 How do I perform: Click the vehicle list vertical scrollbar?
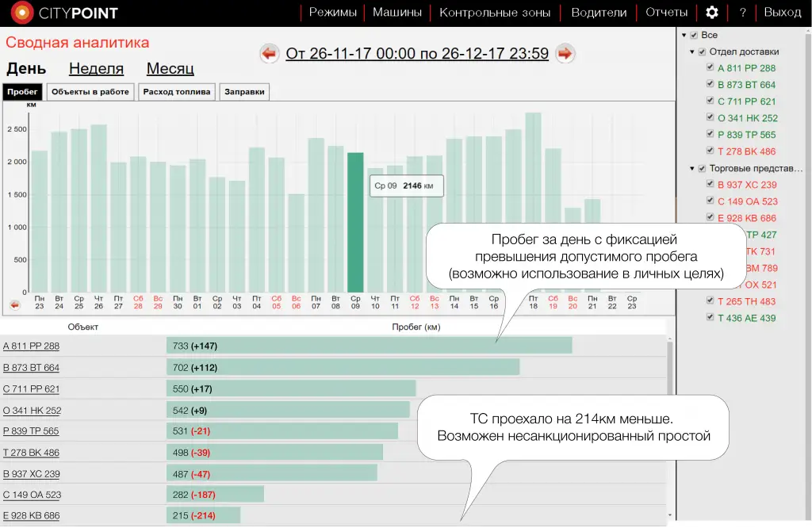coord(671,428)
